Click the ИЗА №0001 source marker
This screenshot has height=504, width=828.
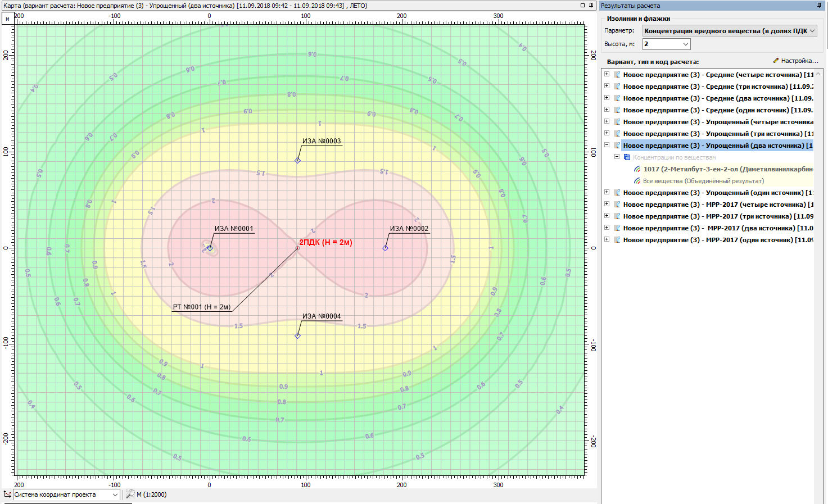[x=210, y=248]
